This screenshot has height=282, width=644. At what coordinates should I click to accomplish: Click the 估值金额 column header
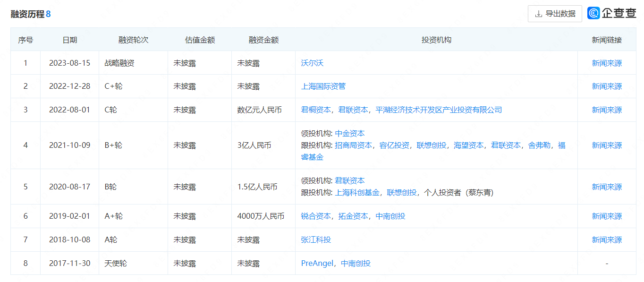(x=200, y=40)
